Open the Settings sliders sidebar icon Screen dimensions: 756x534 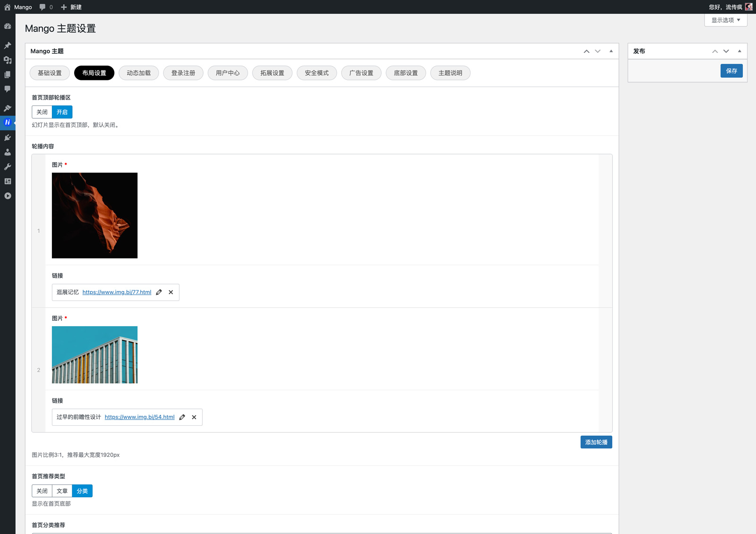tap(8, 181)
